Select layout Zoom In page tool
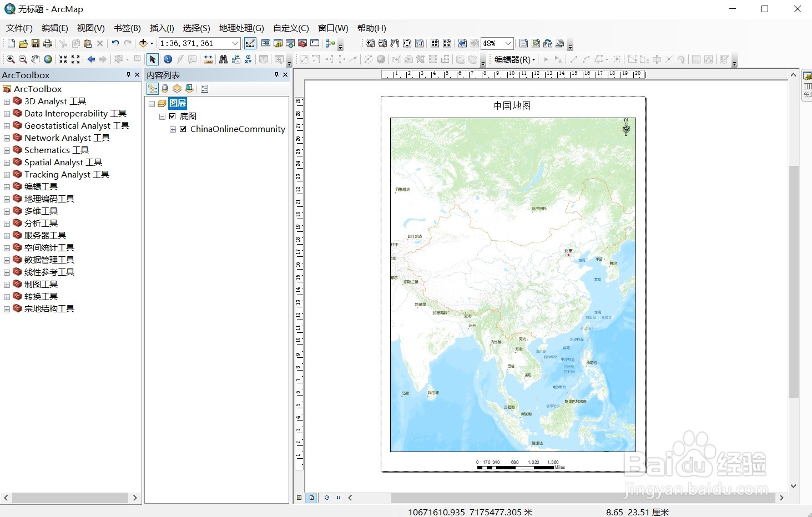The image size is (812, 517). coord(370,43)
